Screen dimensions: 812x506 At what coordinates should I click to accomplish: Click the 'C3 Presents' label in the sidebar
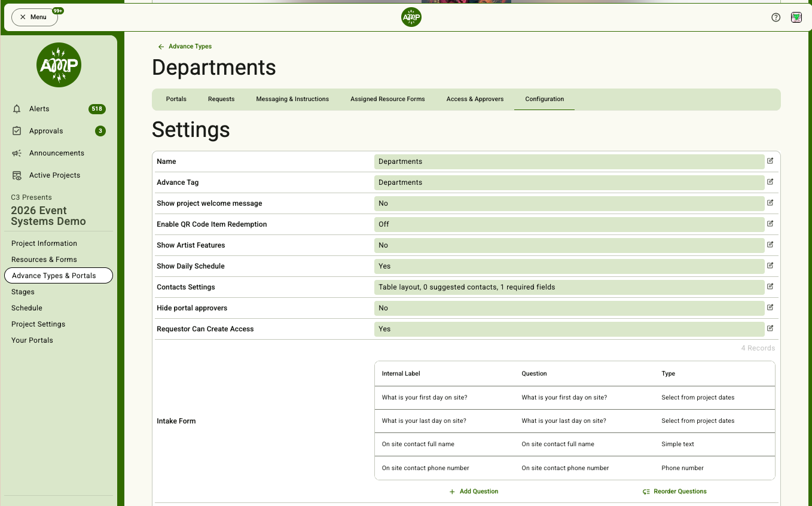pyautogui.click(x=32, y=197)
